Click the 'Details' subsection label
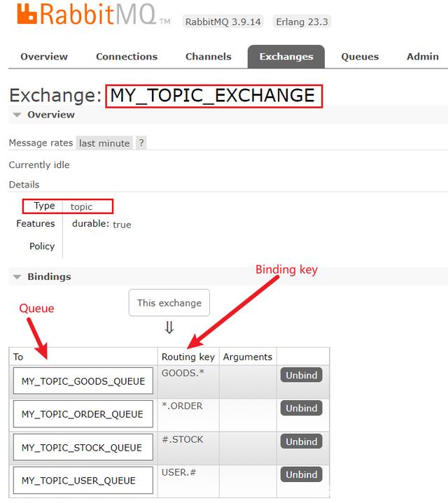This screenshot has height=503, width=448. tap(24, 185)
